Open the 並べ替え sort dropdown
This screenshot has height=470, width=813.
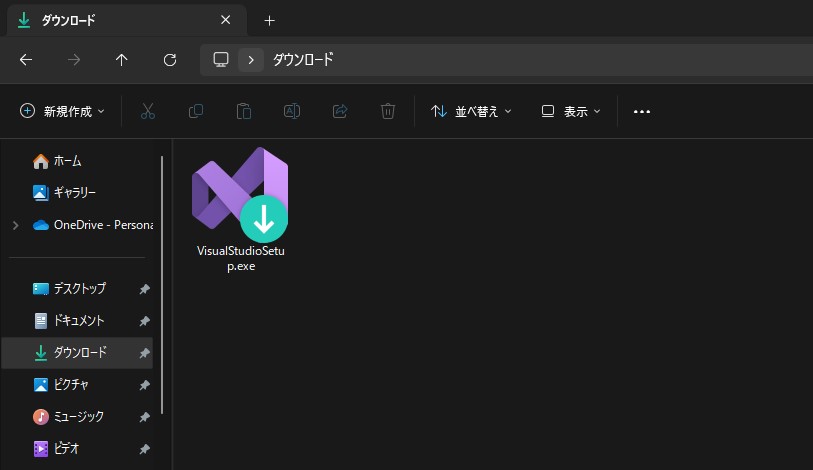click(x=471, y=111)
